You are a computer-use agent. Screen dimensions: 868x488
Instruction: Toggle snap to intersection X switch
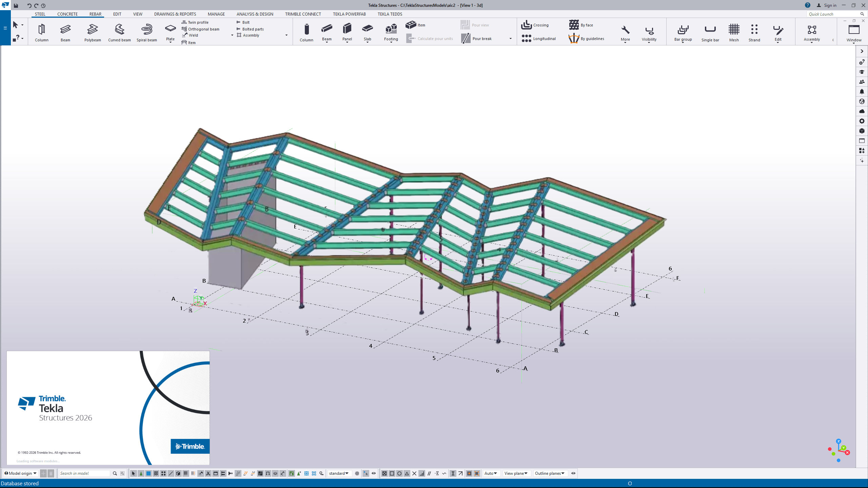(x=414, y=473)
